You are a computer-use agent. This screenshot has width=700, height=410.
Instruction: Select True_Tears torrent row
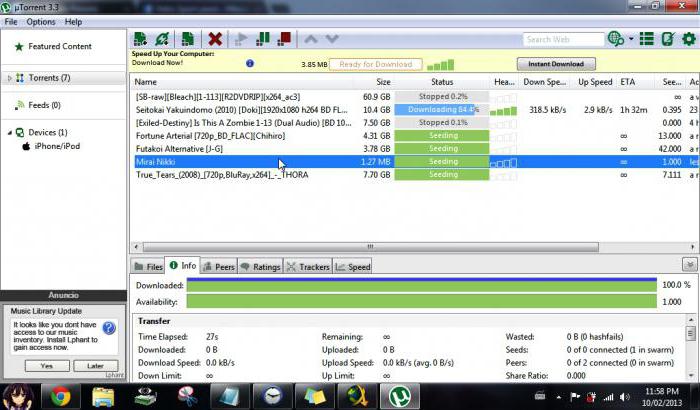[x=415, y=175]
